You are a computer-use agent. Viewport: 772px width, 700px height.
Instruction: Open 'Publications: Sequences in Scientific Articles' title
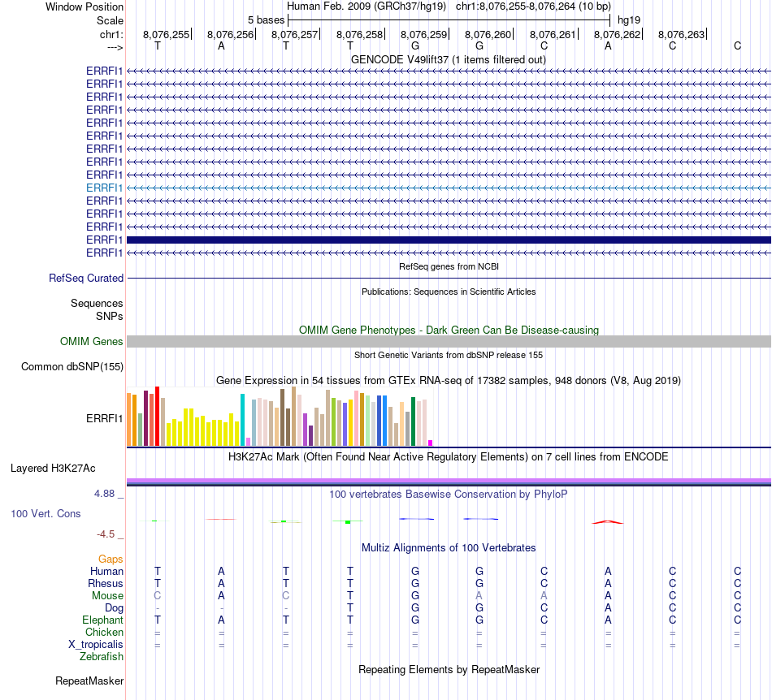[449, 292]
